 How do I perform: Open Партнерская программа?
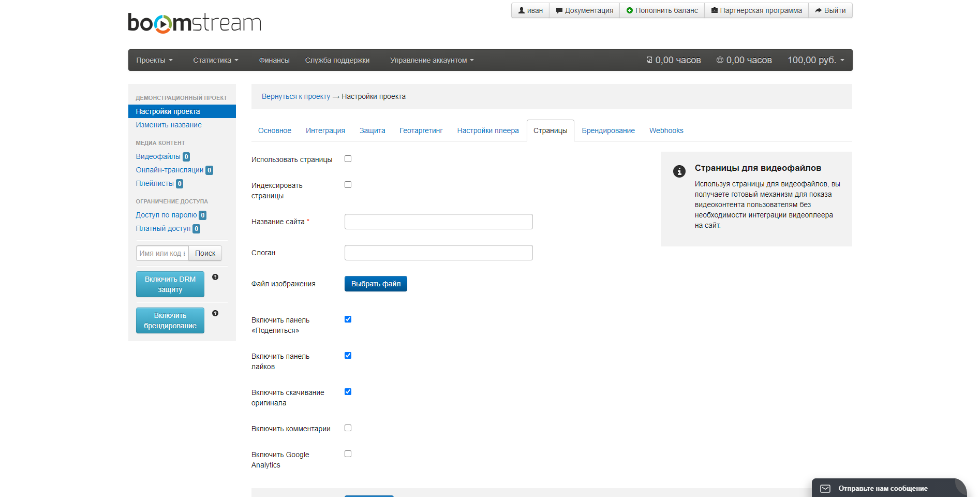(756, 10)
